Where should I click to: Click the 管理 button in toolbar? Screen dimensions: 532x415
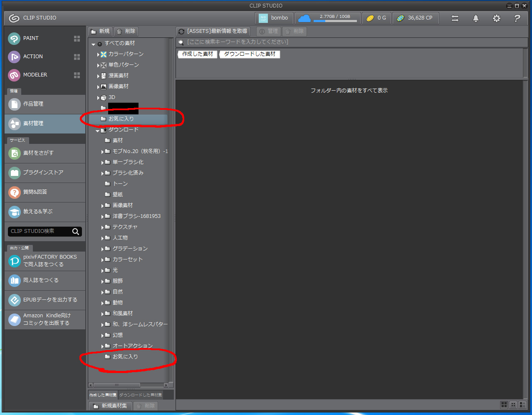[x=269, y=31]
